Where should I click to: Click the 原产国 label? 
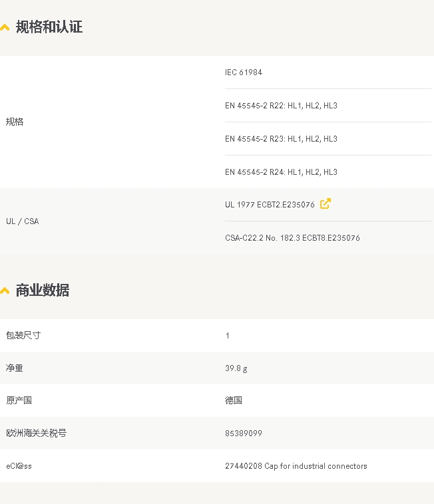point(19,400)
